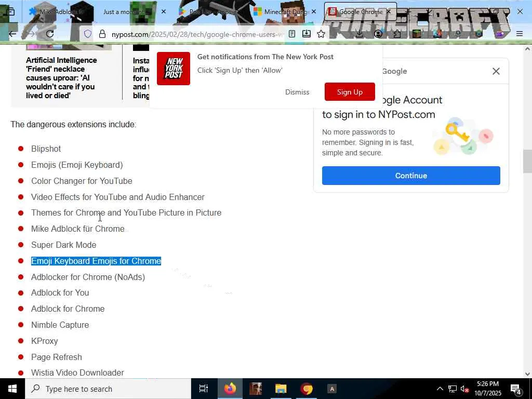Click 'Adblock for Chrome' list item
This screenshot has height=399, width=532.
click(x=68, y=309)
